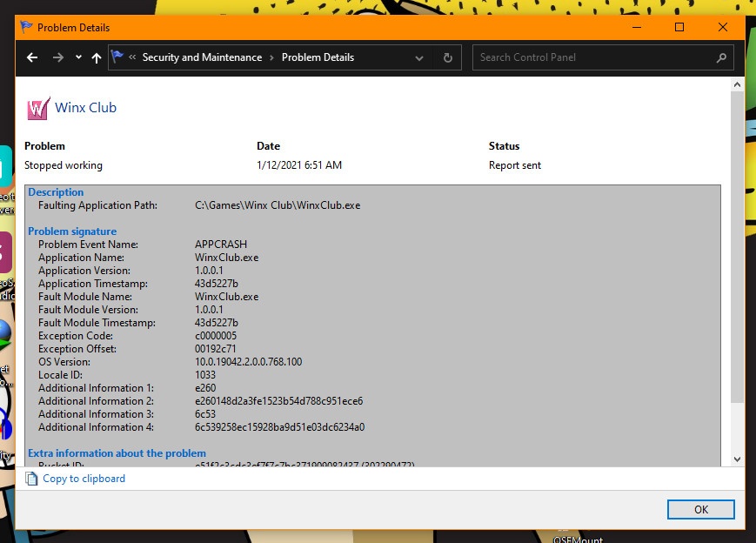Click the Additional Information 3 value 6c53
Viewport: 756px width, 543px height.
click(x=205, y=413)
